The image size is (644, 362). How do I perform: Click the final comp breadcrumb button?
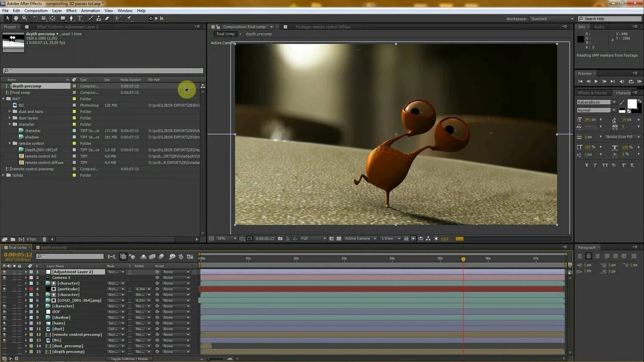(225, 34)
